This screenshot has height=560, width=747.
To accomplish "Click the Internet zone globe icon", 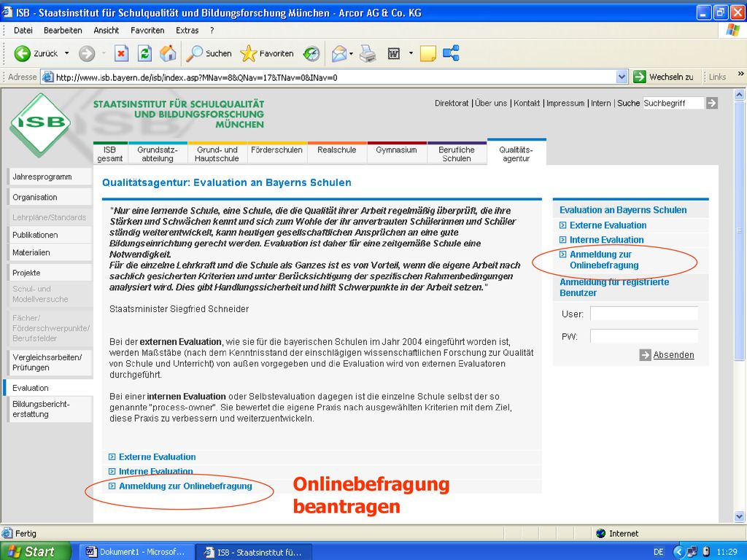I will tap(600, 533).
